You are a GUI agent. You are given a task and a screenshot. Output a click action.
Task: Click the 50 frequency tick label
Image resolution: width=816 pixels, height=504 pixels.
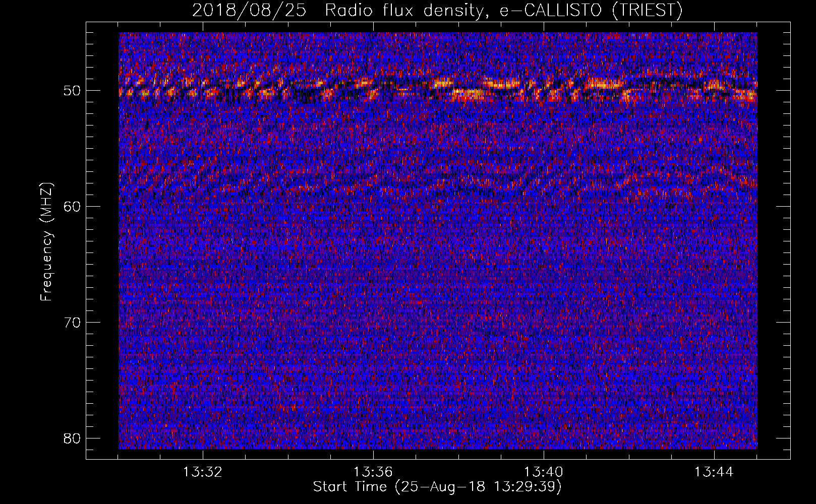73,91
